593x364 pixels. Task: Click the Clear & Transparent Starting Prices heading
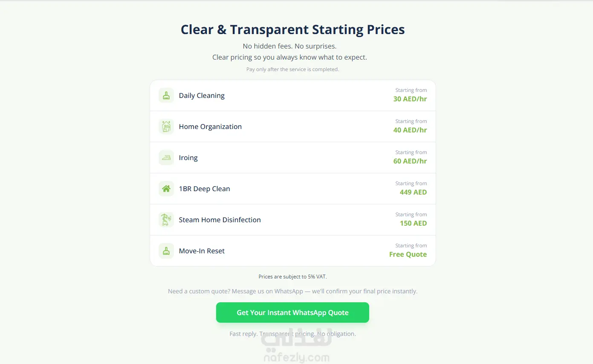pyautogui.click(x=292, y=29)
